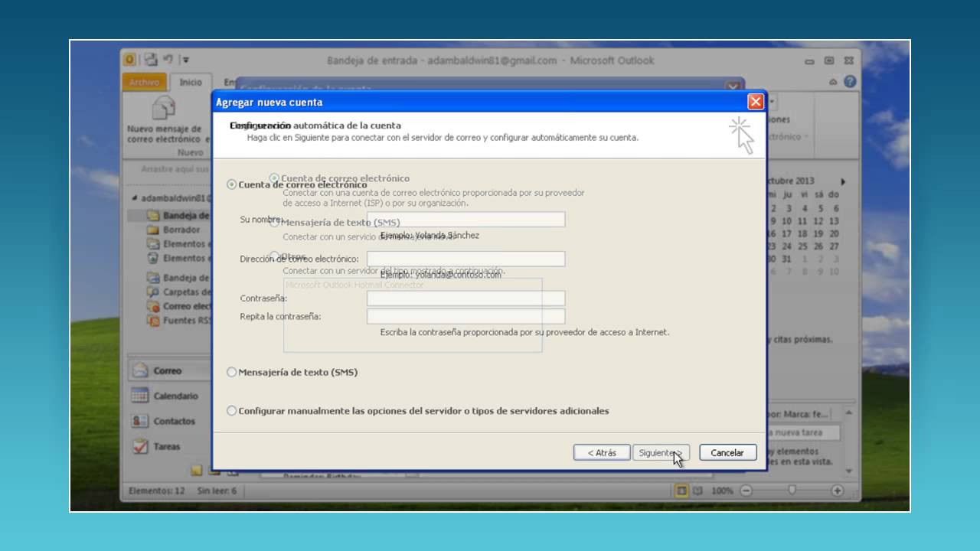Click the 'Elementos: 12' status bar text
980x551 pixels.
156,491
